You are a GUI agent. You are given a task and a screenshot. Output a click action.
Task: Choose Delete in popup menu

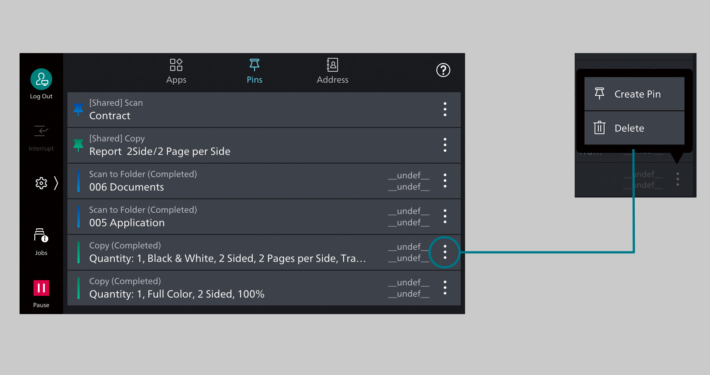(x=634, y=128)
